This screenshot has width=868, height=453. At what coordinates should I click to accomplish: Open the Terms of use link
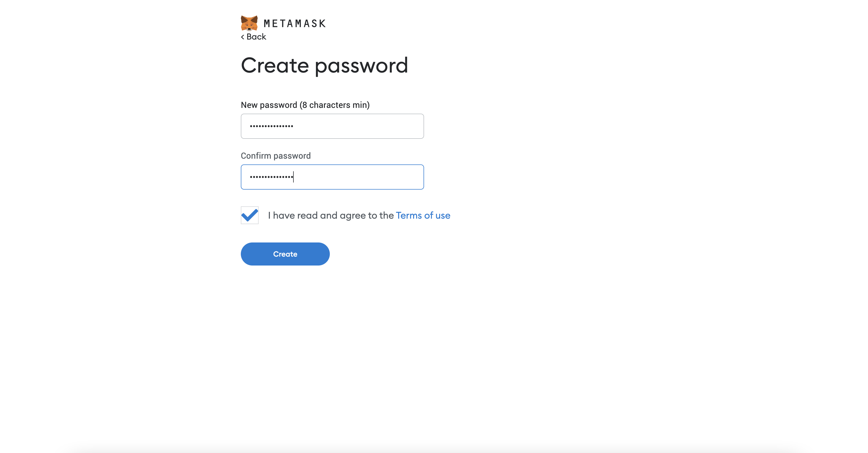(x=423, y=216)
